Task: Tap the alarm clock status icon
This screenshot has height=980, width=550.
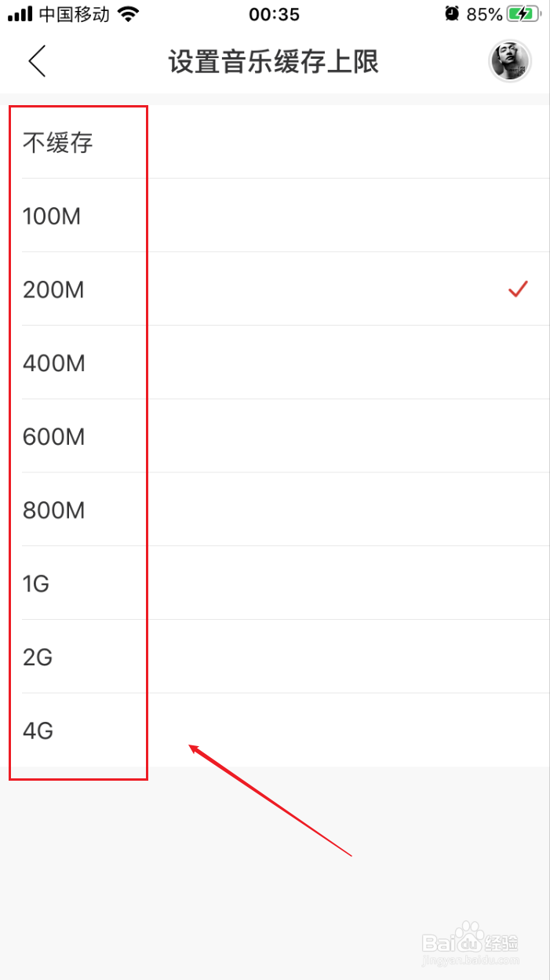Action: tap(452, 13)
